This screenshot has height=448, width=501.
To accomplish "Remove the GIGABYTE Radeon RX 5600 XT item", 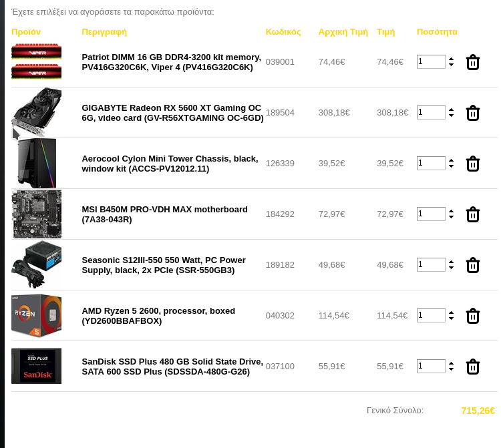I will pyautogui.click(x=472, y=113).
